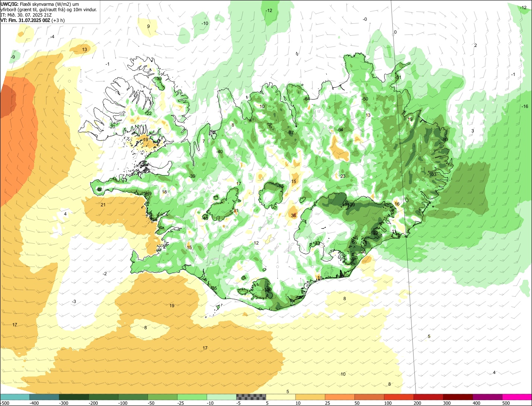Click the map value 89
This screenshot has height=406, width=532.
pyautogui.click(x=445, y=140)
